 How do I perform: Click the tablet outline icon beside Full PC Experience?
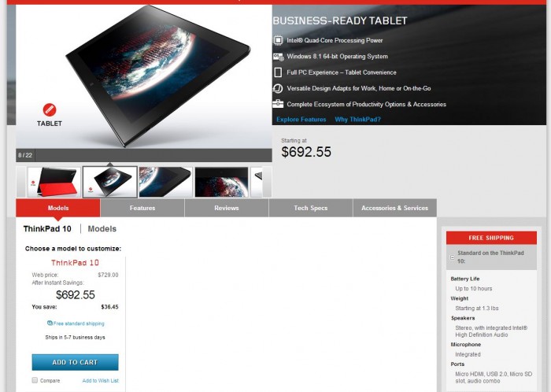click(278, 72)
